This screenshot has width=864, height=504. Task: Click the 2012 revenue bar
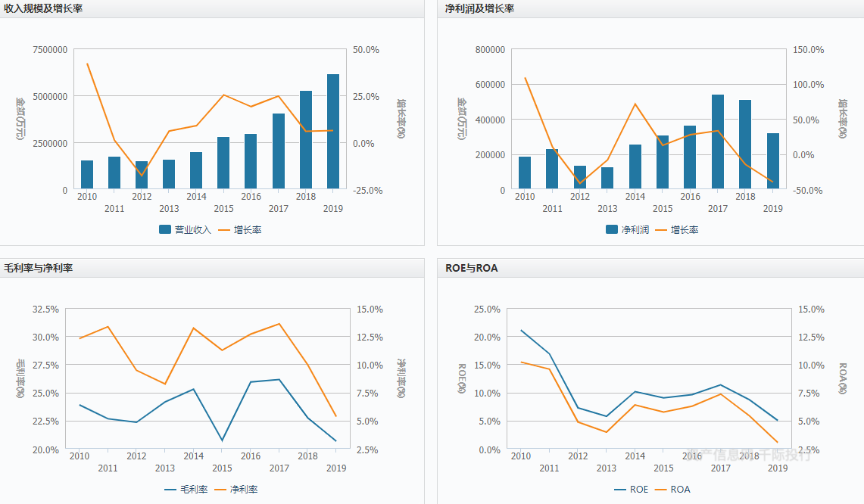click(142, 175)
